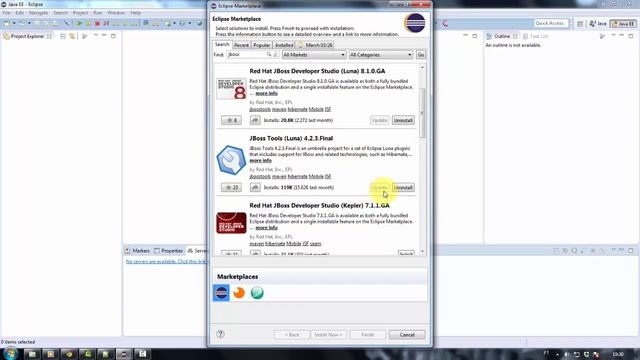
Task: Click JBoss Tools Luna wrench logo
Action: [231, 160]
